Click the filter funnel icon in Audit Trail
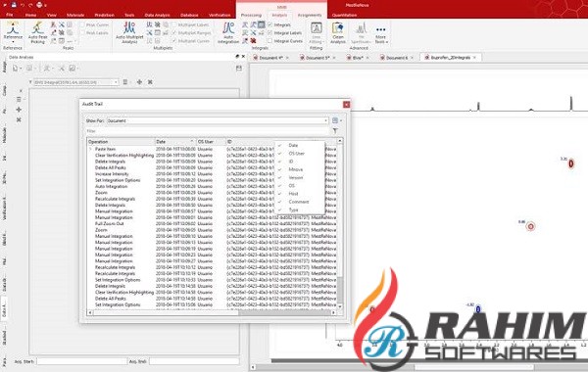Screen dimensions: 588x372 click(x=335, y=131)
